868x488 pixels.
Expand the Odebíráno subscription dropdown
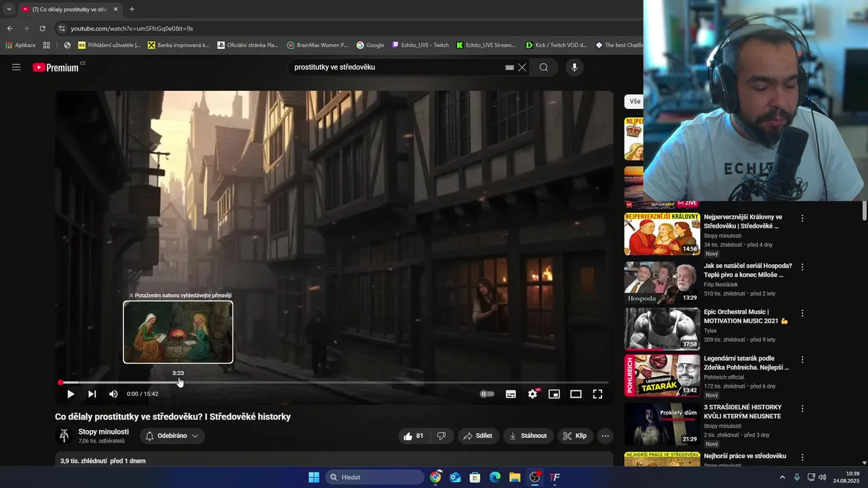coord(172,436)
